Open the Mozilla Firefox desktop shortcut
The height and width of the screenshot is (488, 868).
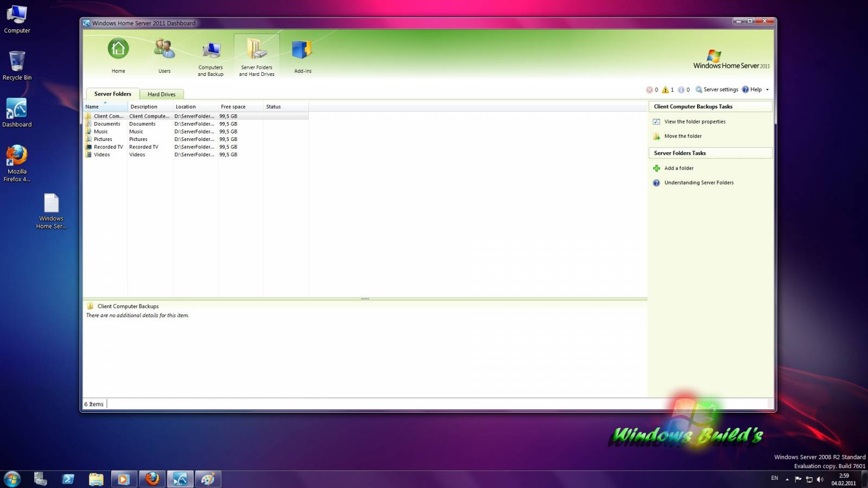coord(17,163)
